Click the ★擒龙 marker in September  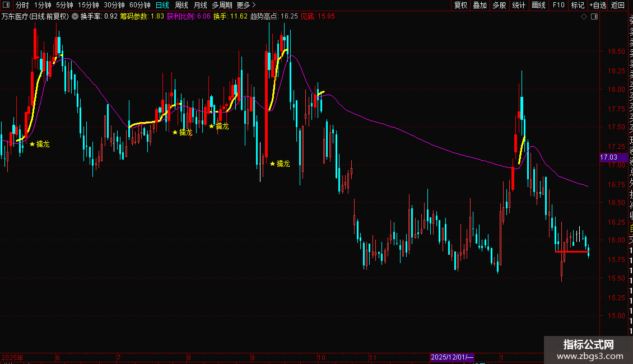[x=280, y=164]
